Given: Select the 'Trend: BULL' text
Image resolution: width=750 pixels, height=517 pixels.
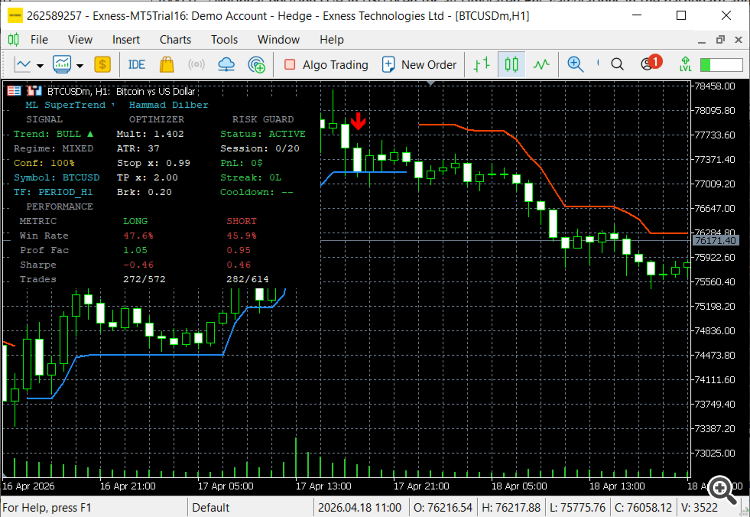Looking at the screenshot, I should (54, 134).
